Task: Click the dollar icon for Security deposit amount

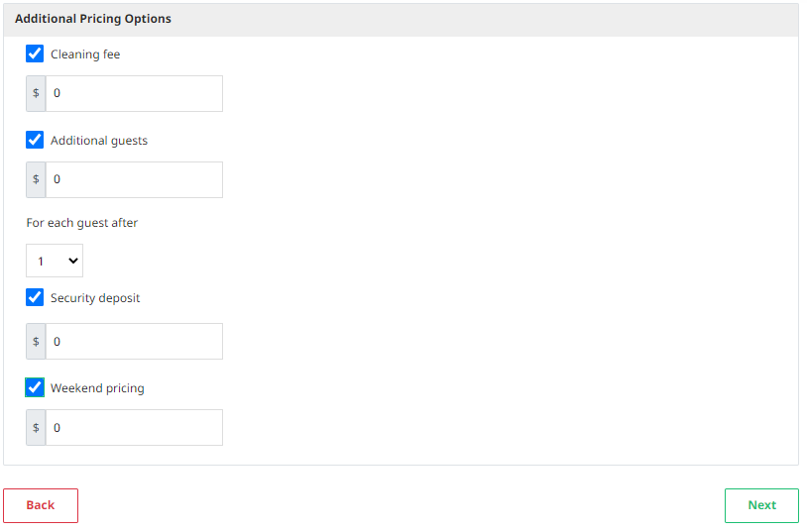Action: tap(36, 342)
